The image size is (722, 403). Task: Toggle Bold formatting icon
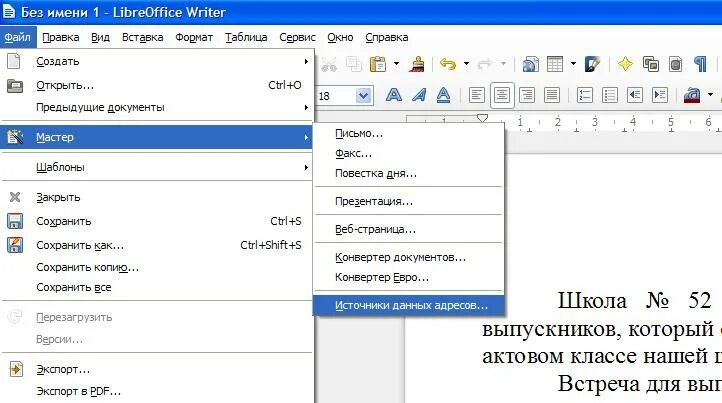tap(394, 95)
